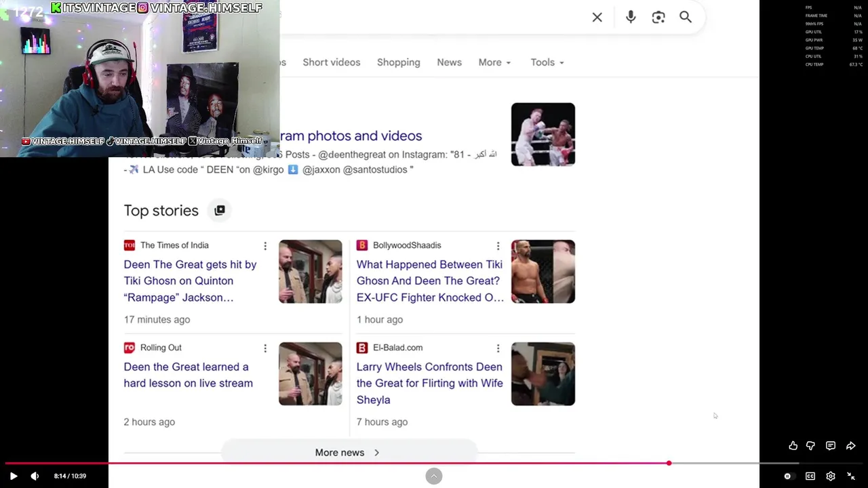Click The Times of India source name
Screen dimensions: 868x488
click(x=174, y=245)
